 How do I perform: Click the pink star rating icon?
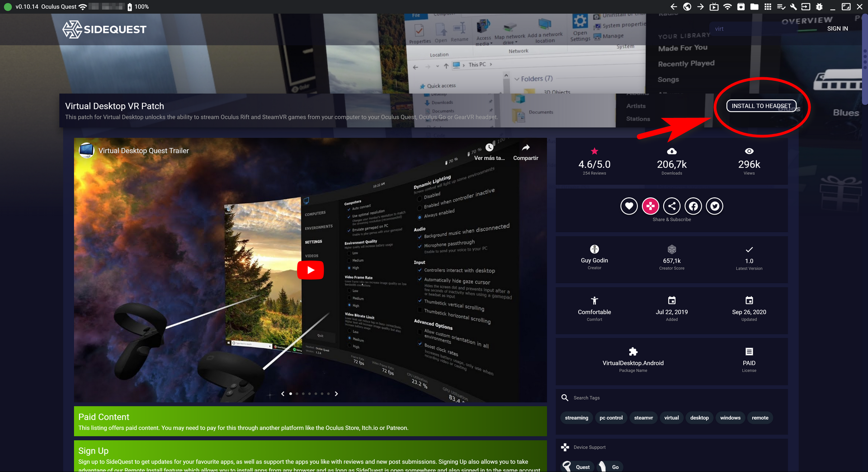point(594,151)
